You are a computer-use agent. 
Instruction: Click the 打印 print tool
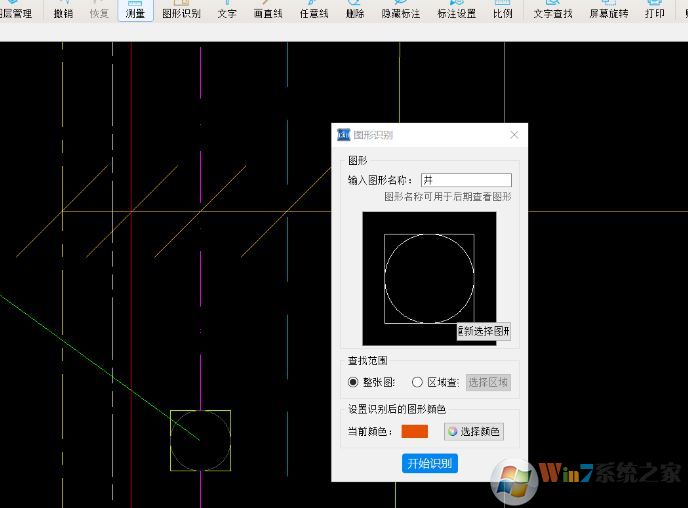[654, 13]
